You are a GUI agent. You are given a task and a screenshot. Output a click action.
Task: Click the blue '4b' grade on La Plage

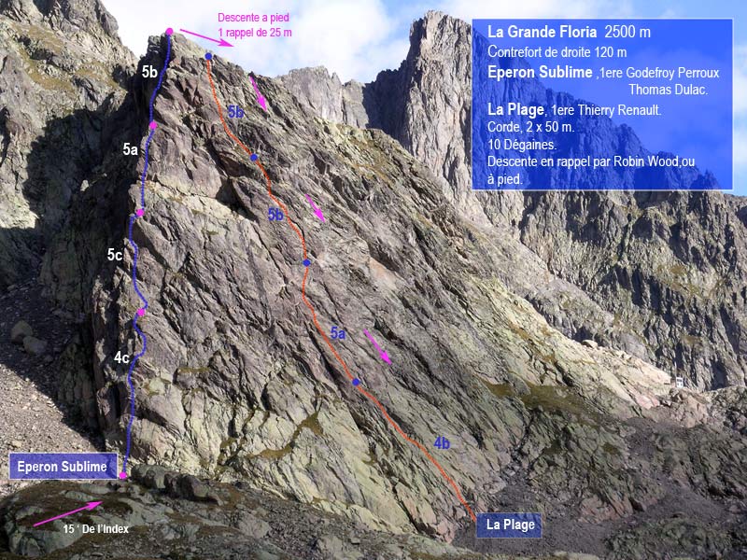(x=442, y=443)
